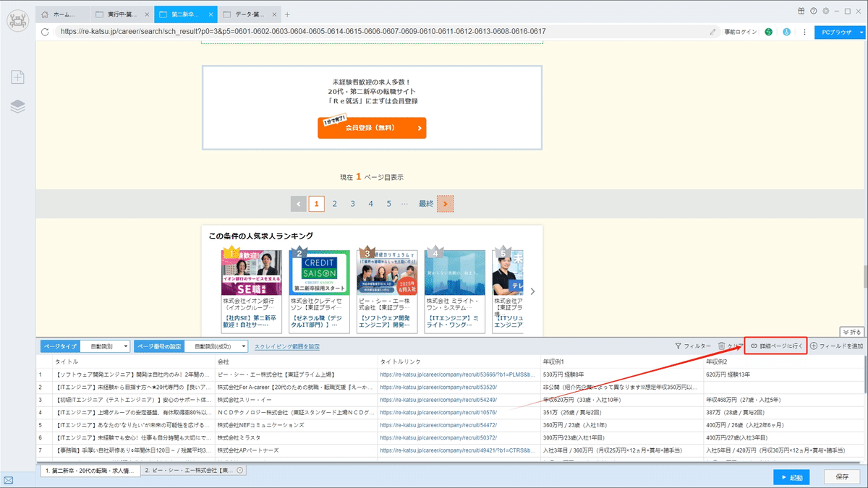Open the three-dot more options menu
The width and height of the screenshot is (868, 488).
[x=803, y=32]
